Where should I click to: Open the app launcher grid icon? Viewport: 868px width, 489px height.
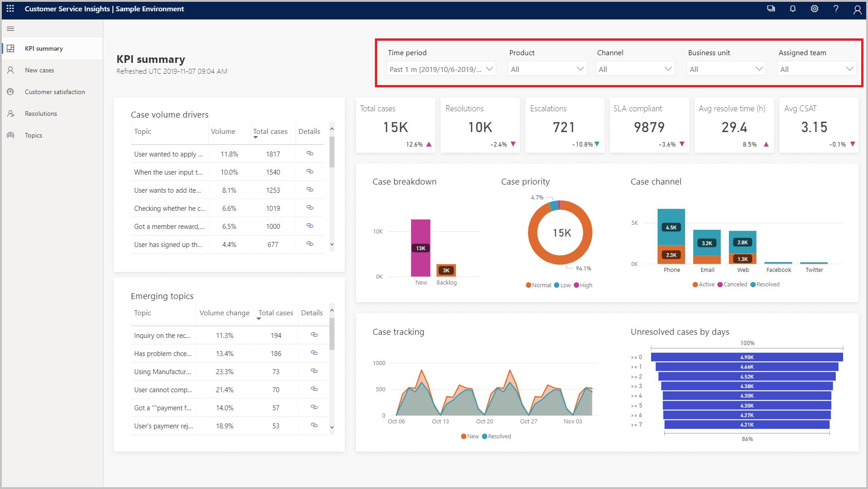(x=10, y=9)
